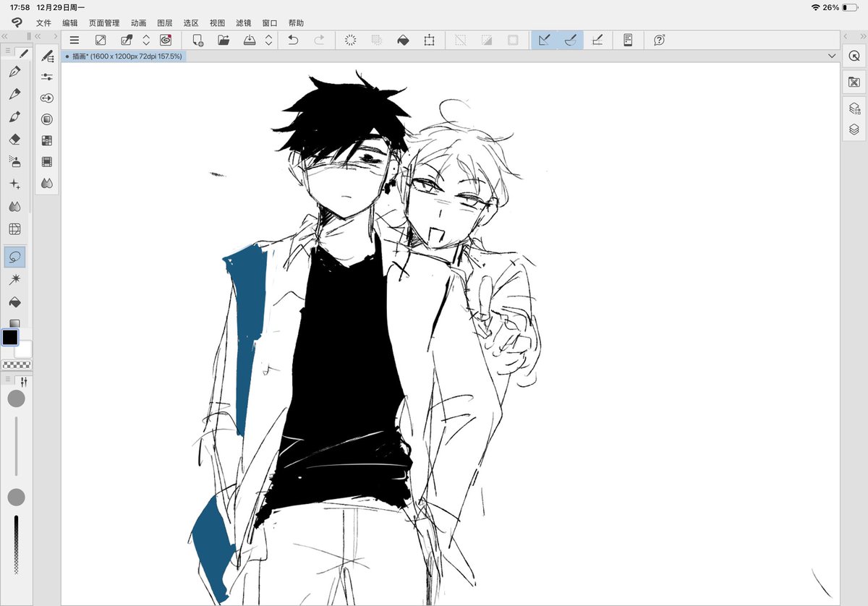Select the Airbrush spray tool

click(x=15, y=161)
